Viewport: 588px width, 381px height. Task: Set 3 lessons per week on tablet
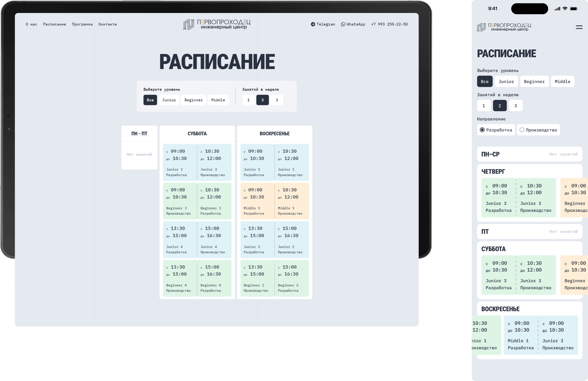click(x=277, y=100)
